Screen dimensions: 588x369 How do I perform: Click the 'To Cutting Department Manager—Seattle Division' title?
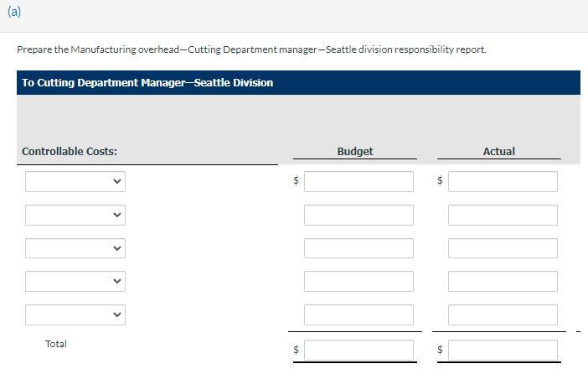[147, 82]
